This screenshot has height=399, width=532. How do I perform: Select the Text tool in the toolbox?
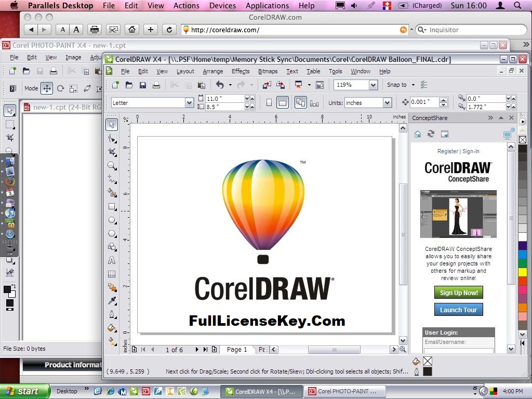pos(111,260)
